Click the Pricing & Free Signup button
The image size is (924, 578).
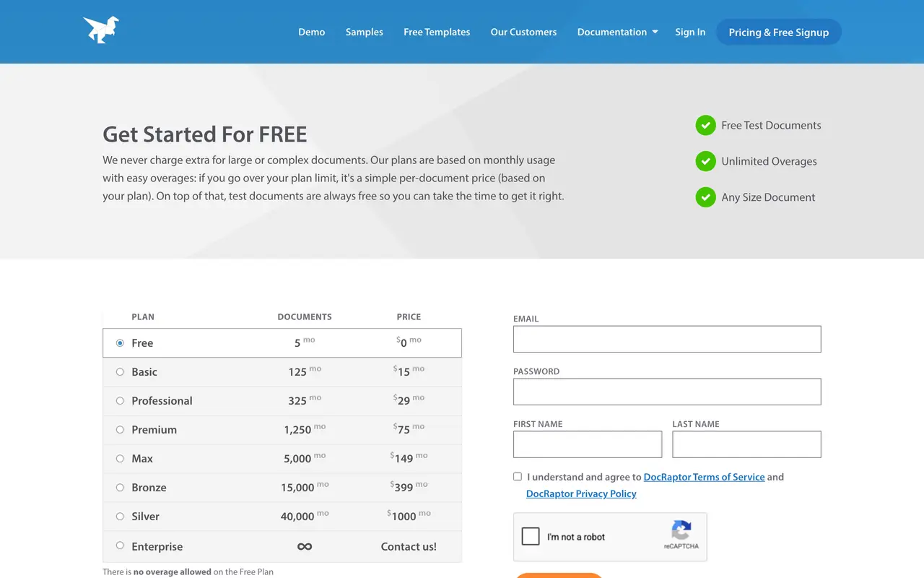779,32
